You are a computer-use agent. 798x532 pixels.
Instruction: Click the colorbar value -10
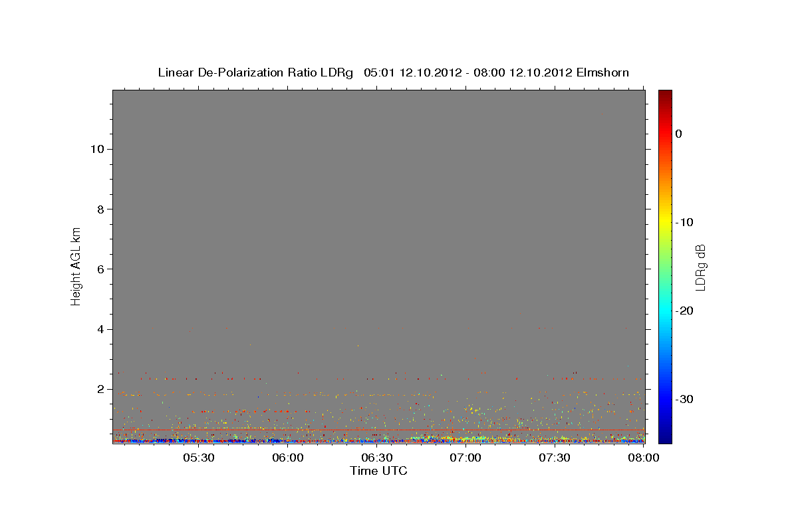[x=685, y=222]
